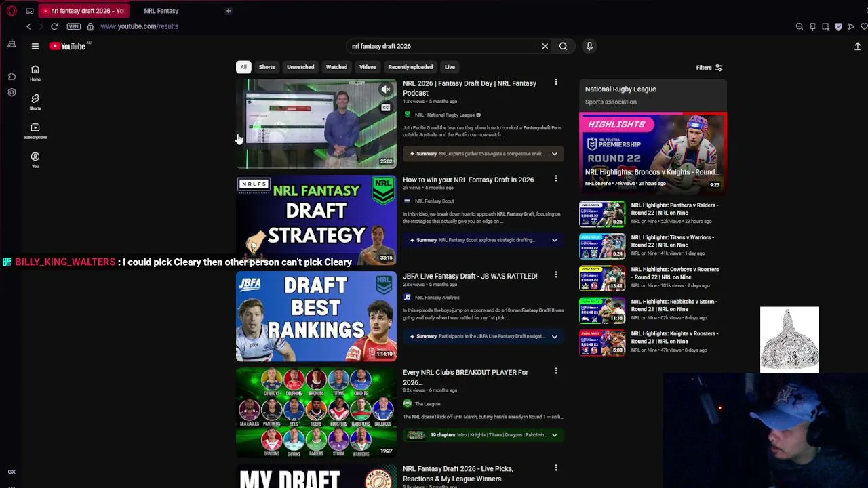Screen dimensions: 868x488
Task: Select the Unwatched filter chip
Action: [300, 67]
